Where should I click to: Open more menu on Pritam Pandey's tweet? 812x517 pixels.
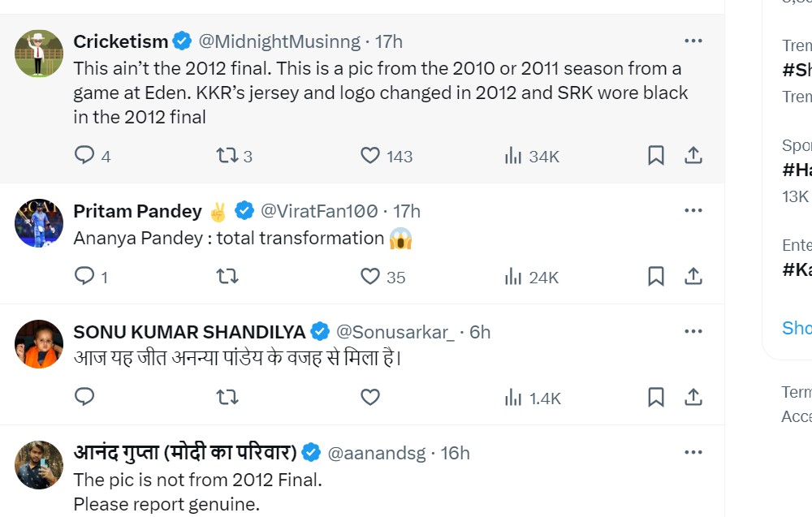(x=693, y=211)
